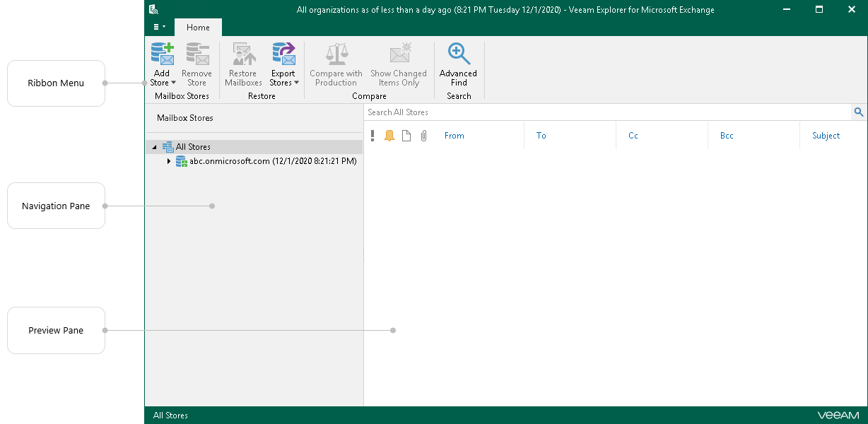The image size is (868, 424).
Task: Switch to the Home ribbon tab
Action: [198, 28]
